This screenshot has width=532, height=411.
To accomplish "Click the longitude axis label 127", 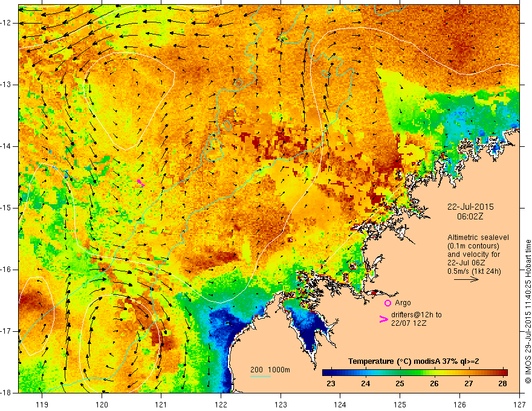I will pos(519,404).
